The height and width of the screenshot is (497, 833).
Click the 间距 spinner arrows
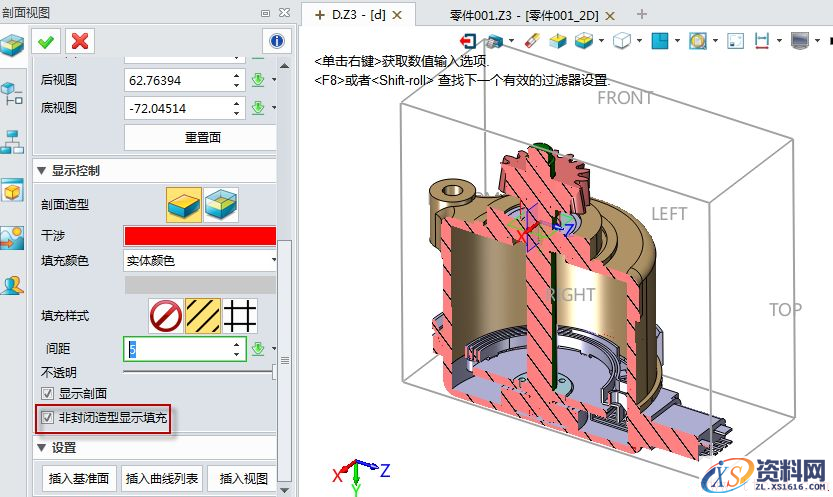point(236,349)
